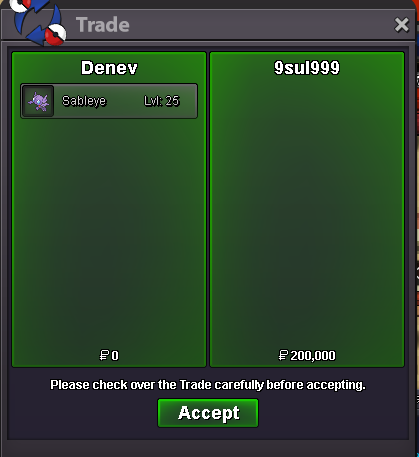Select the Sableye sprite icon
This screenshot has height=457, width=419.
point(38,101)
